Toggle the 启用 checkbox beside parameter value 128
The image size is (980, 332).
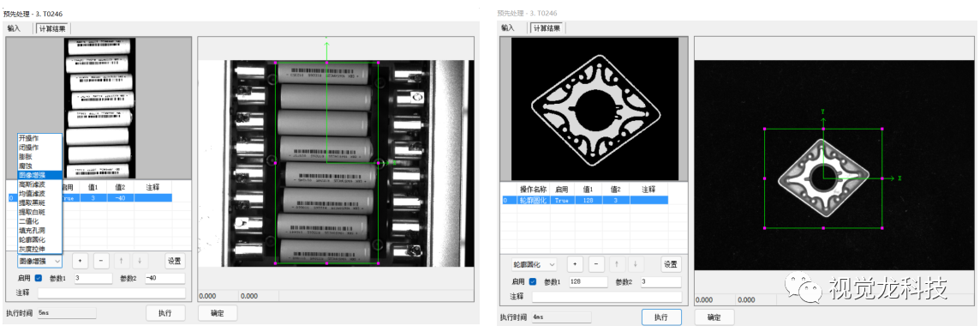533,282
